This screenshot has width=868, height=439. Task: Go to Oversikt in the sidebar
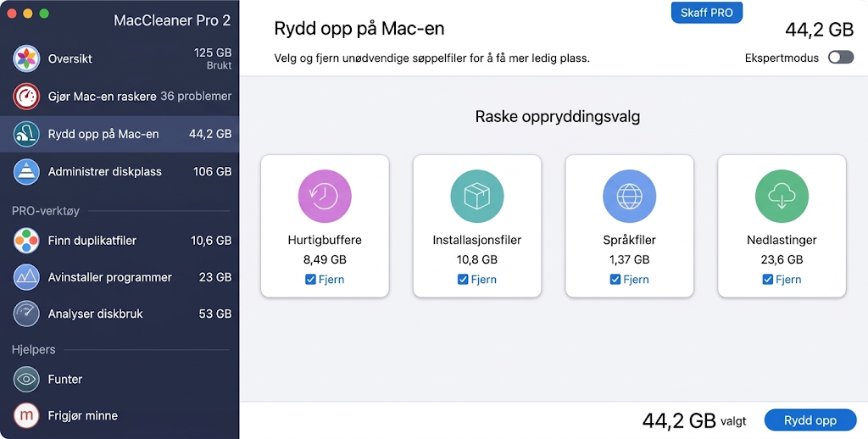(120, 58)
